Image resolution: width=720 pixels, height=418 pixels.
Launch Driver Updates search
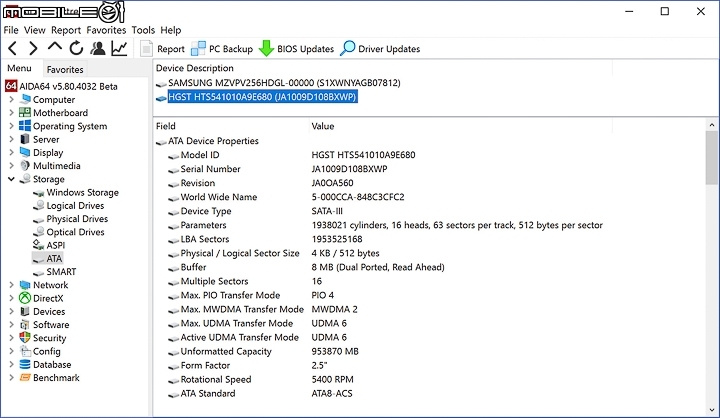[380, 49]
